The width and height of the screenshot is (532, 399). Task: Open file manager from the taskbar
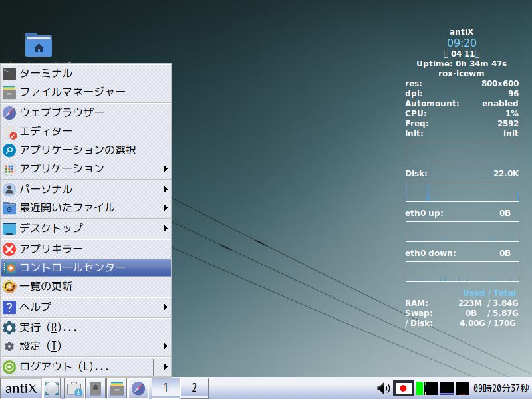pos(117,388)
